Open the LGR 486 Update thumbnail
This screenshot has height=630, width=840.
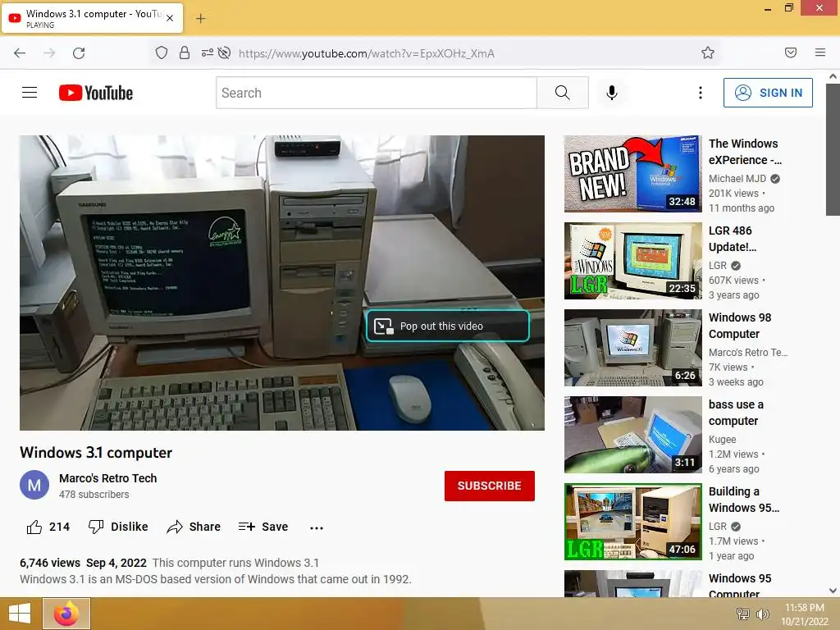(632, 260)
